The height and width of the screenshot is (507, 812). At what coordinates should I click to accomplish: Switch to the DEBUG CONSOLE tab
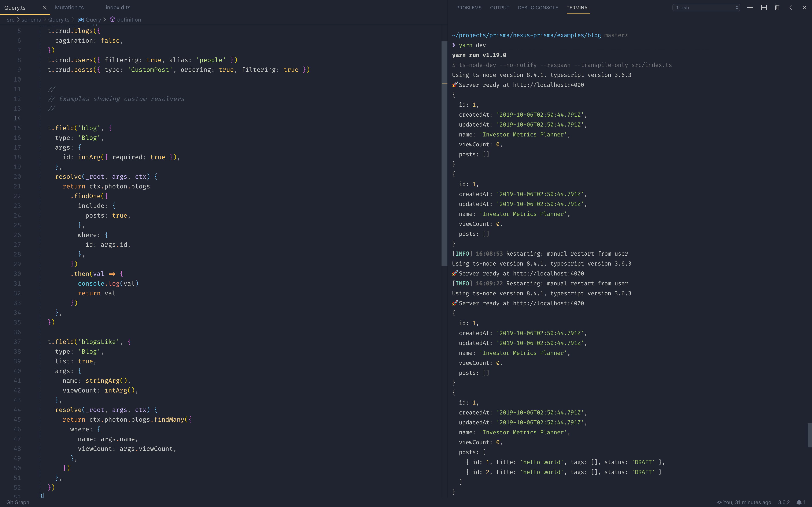click(x=538, y=7)
